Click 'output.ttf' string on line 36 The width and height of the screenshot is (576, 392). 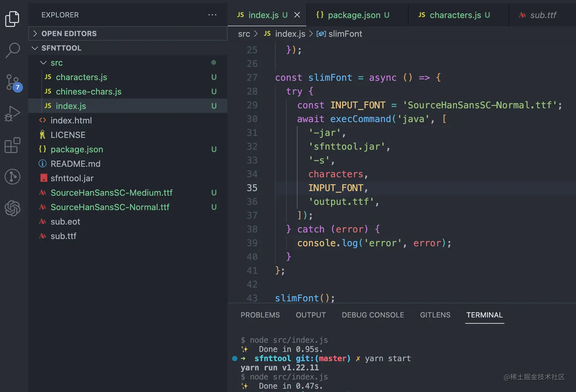[x=341, y=202]
